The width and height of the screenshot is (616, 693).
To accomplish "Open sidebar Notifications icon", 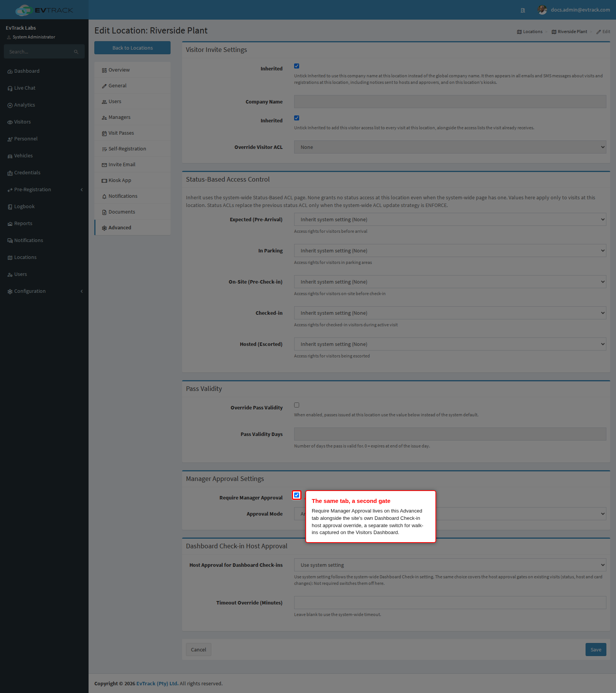I will click(10, 241).
